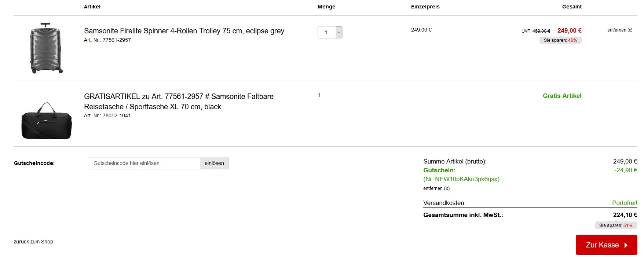This screenshot has width=644, height=257.
Task: Click the grey suitcase product thumbnail
Action: pos(46,48)
